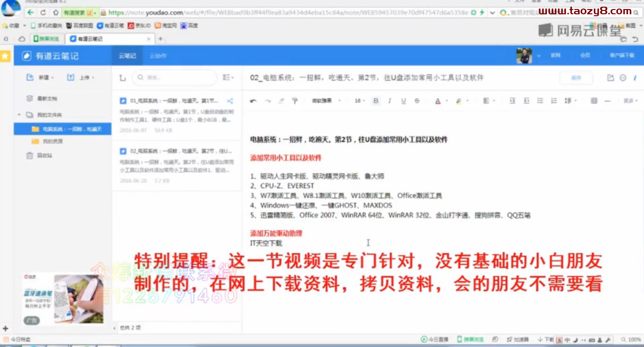Open the 上传 upload menu
Screen dimensions: 644x347
[80, 77]
